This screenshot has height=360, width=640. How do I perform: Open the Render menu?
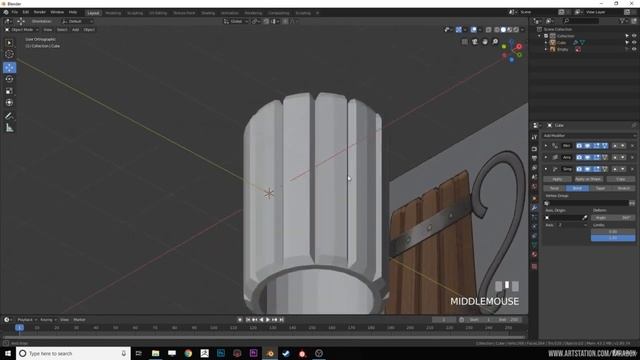[x=40, y=12]
